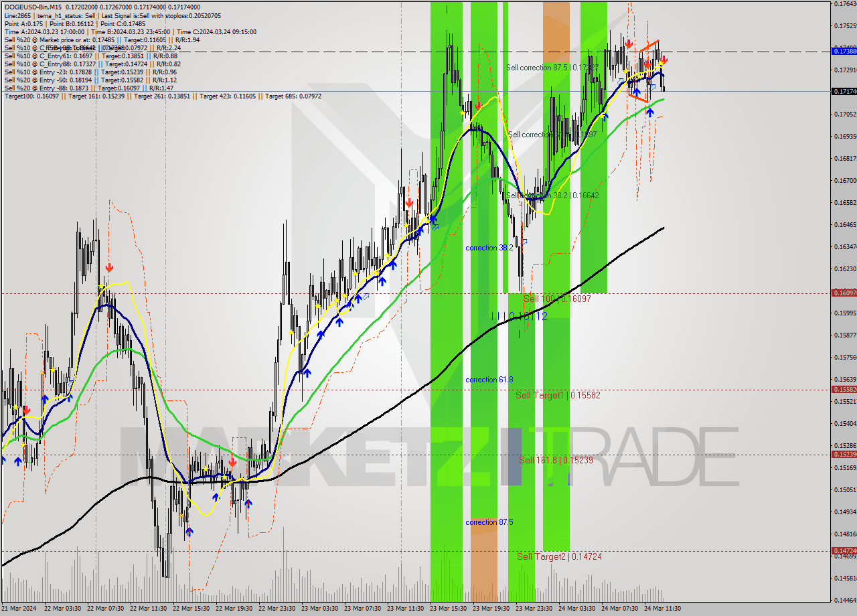This screenshot has width=857, height=616.
Task: Click the red 0.15239 price tag
Action: pyautogui.click(x=844, y=454)
